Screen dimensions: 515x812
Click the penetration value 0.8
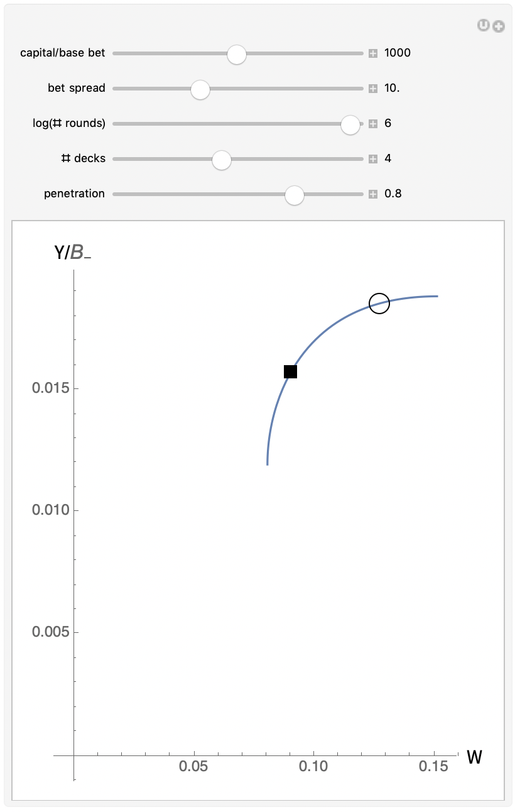click(393, 194)
